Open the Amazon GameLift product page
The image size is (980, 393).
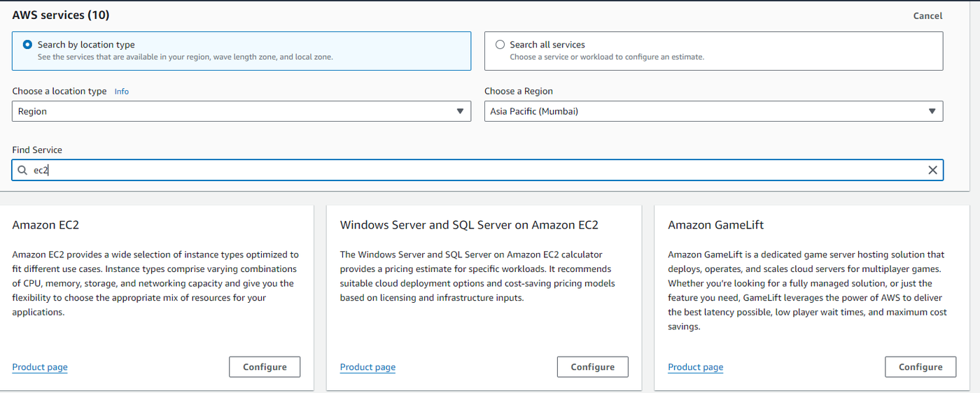pos(695,367)
